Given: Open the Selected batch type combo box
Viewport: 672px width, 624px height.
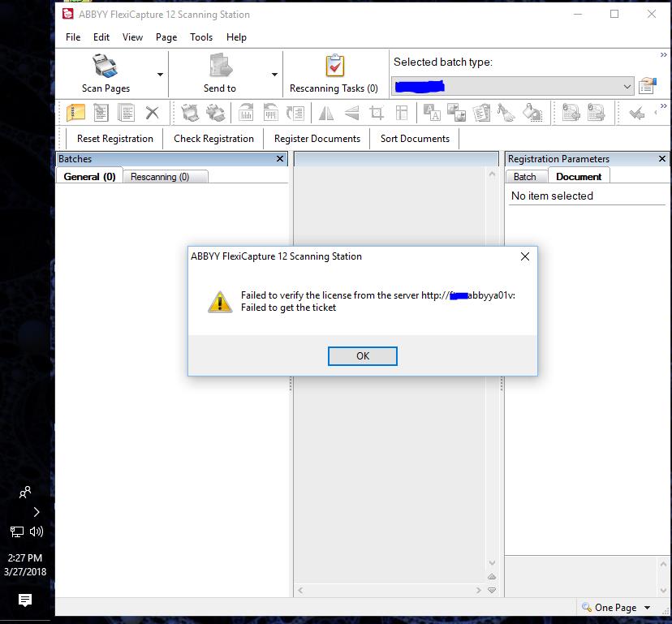Looking at the screenshot, I should [627, 84].
